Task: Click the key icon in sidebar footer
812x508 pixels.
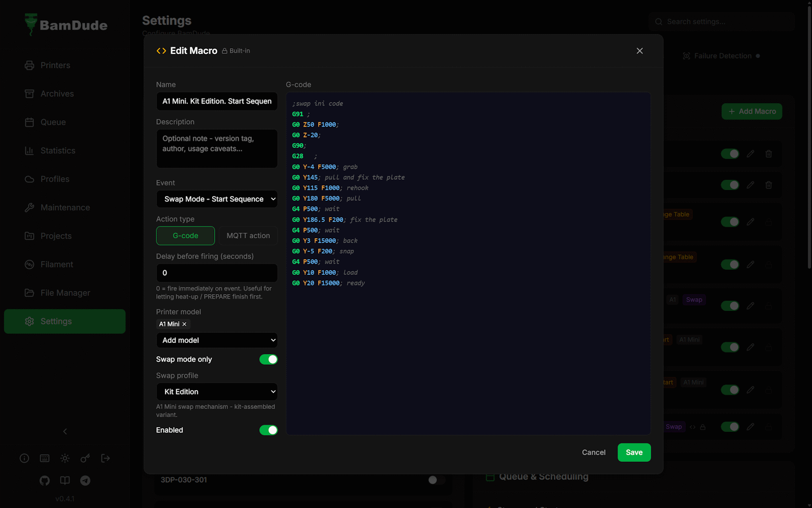Action: pyautogui.click(x=85, y=458)
